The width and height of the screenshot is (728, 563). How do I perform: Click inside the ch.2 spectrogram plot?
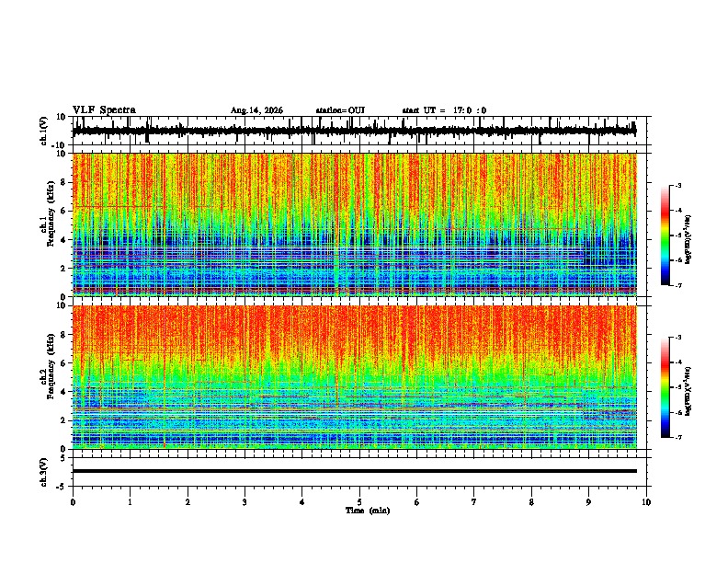354,377
